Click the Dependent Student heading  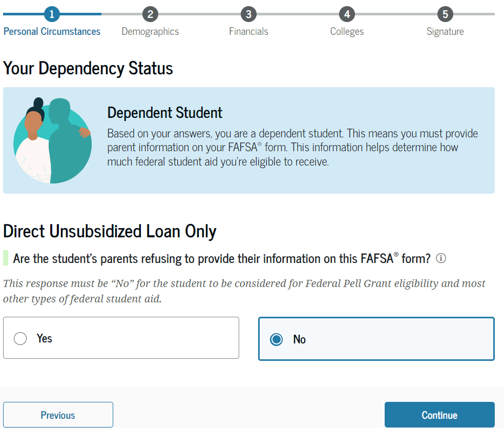point(165,113)
